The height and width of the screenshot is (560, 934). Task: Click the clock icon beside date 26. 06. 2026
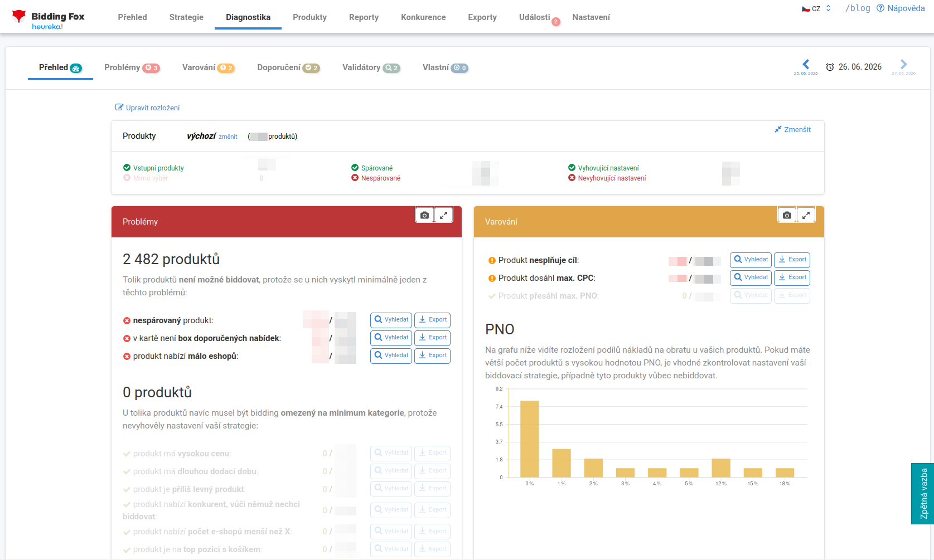[830, 67]
